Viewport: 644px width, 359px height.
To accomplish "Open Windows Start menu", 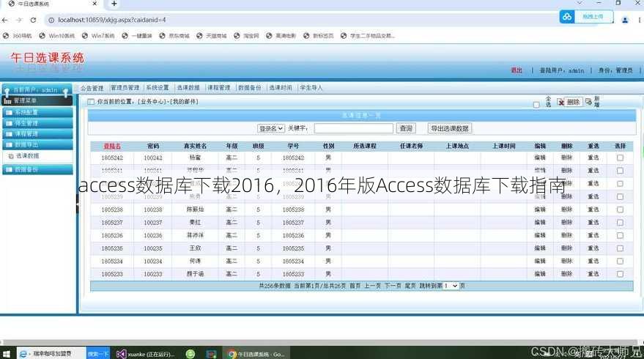I will click(x=6, y=354).
